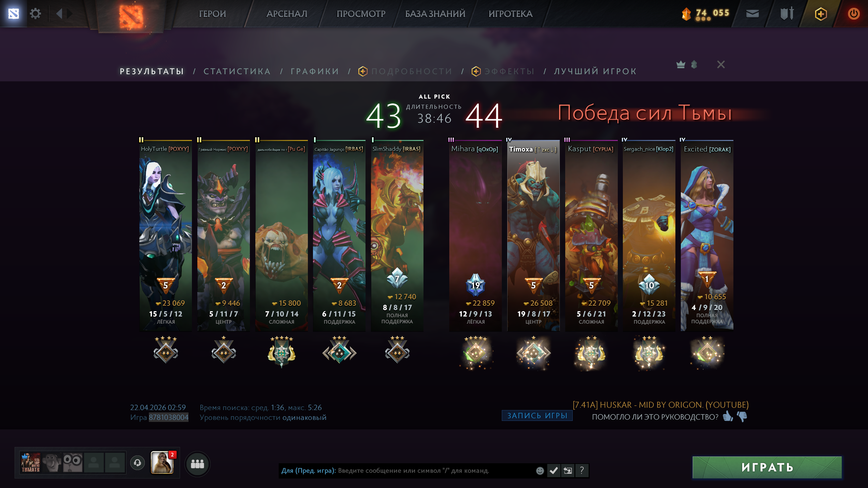
Task: Navigate back with the left arrow
Action: point(59,14)
